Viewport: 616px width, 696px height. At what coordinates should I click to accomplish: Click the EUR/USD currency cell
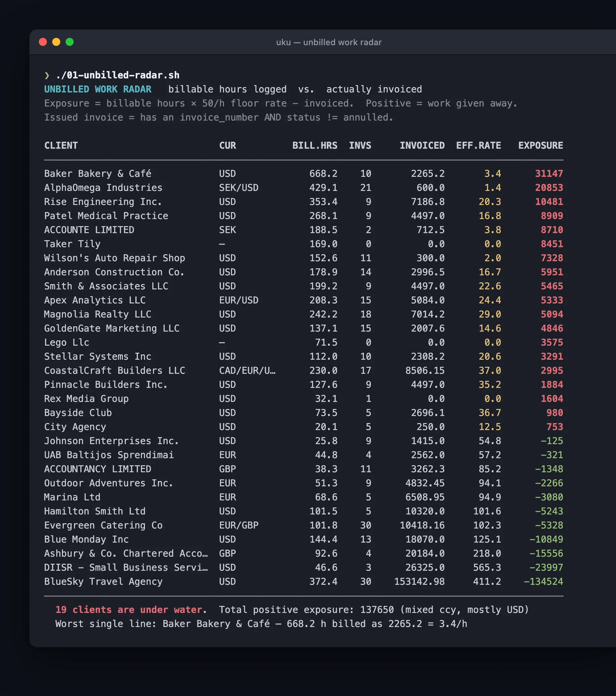click(239, 300)
